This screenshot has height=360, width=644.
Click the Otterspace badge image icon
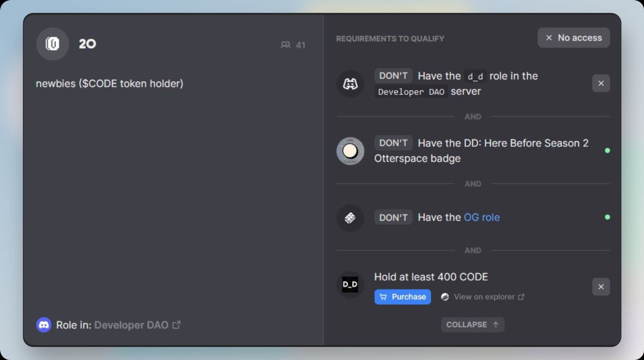350,151
